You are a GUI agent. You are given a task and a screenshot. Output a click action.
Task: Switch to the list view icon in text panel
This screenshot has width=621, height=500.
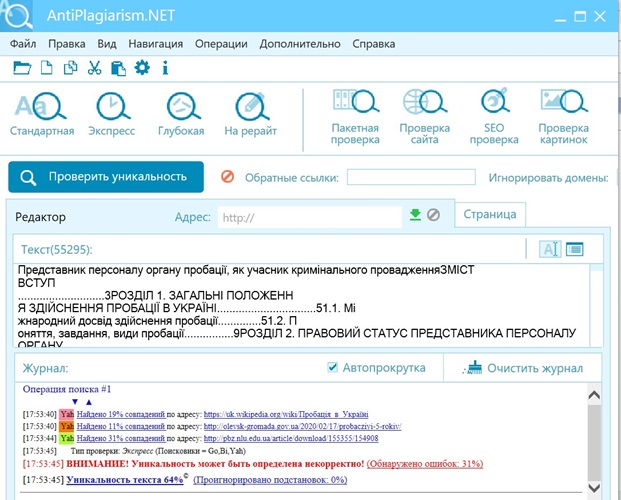(x=574, y=249)
